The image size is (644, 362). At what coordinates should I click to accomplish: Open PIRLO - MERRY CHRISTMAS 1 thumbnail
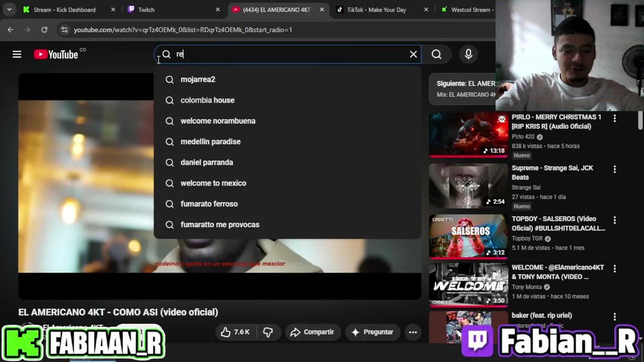(468, 134)
